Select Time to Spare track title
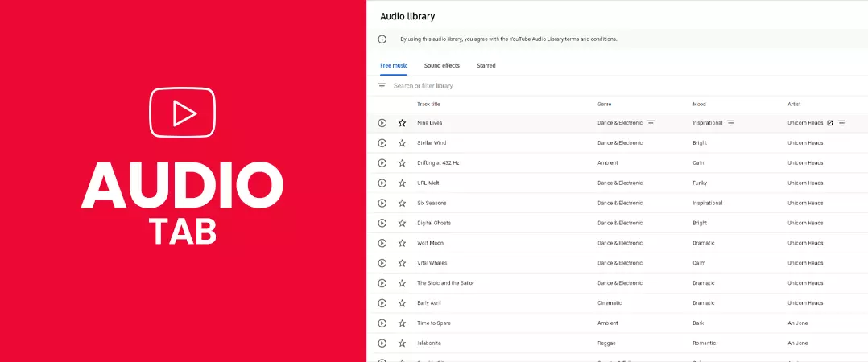 coord(435,323)
